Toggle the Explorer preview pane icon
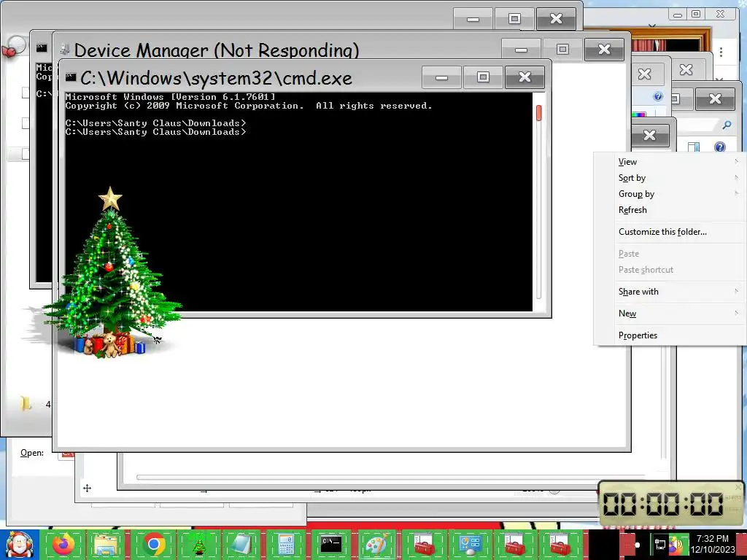 click(x=694, y=147)
